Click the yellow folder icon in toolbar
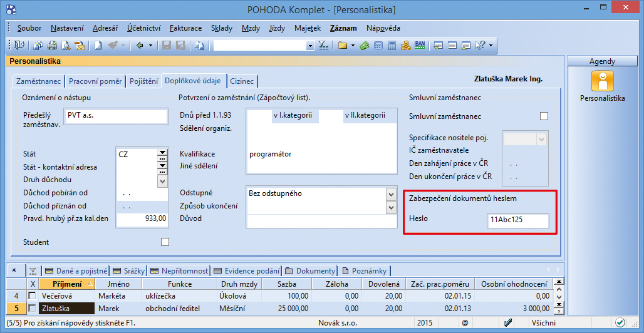The height and width of the screenshot is (333, 644). [343, 46]
